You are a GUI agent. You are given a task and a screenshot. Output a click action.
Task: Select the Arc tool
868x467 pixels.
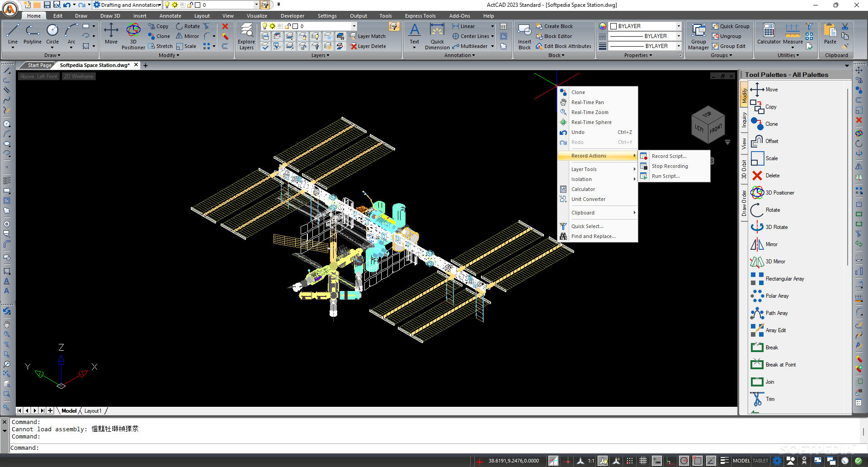[x=71, y=34]
